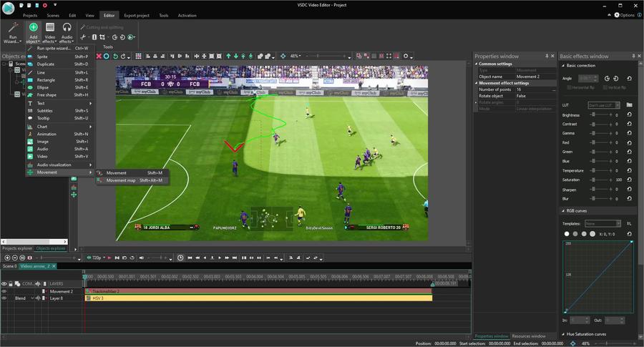
Task: Open Video effects menu
Action: 49,33
